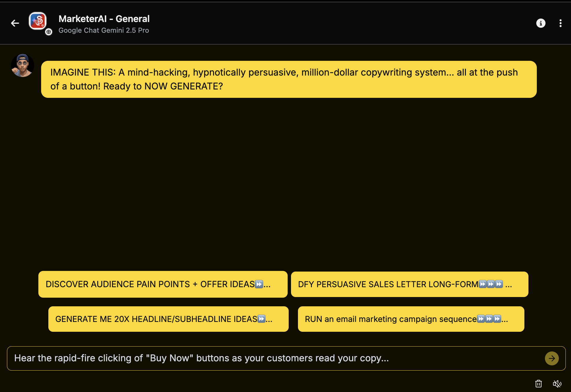Click the Google Chat Gemini 2.5 Pro subtitle
Image resolution: width=571 pixels, height=392 pixels.
point(104,30)
